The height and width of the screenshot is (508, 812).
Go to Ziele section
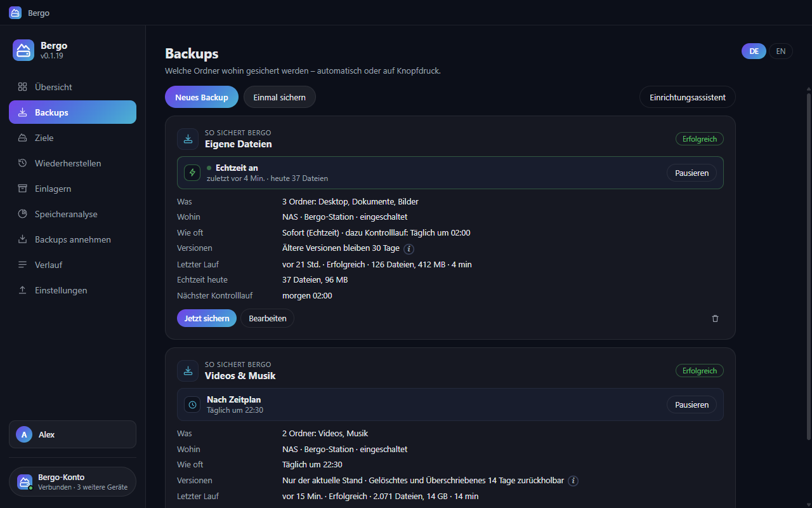[72, 138]
